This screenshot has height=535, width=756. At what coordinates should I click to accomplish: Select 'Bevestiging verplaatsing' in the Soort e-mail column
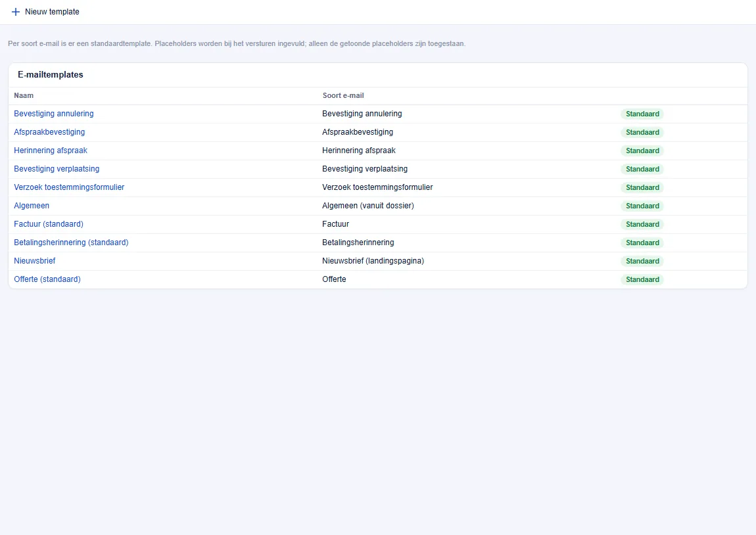[x=365, y=169]
